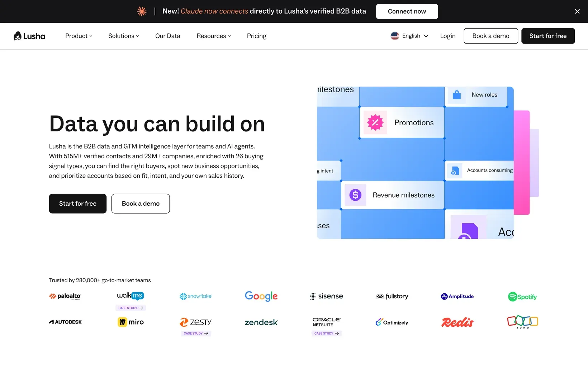Click the Sisense logo

(x=327, y=296)
